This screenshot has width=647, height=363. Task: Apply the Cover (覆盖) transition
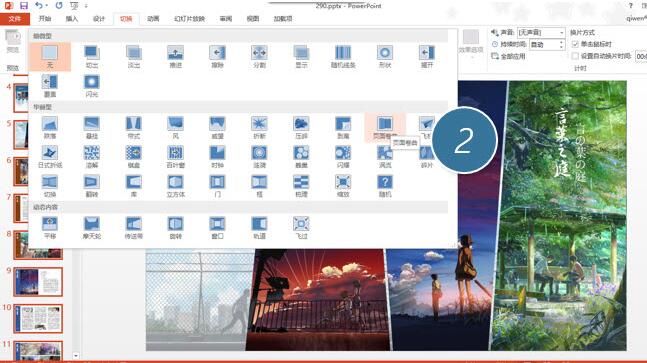click(50, 86)
